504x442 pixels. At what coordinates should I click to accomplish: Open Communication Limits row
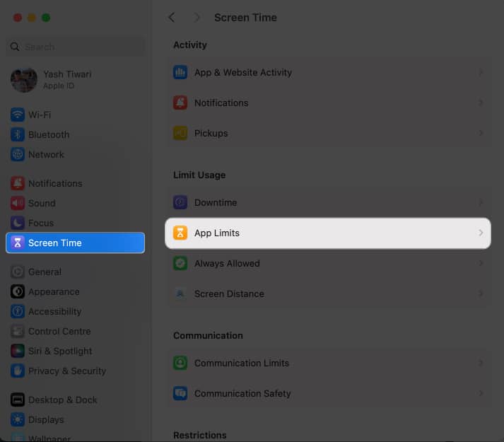(x=328, y=363)
